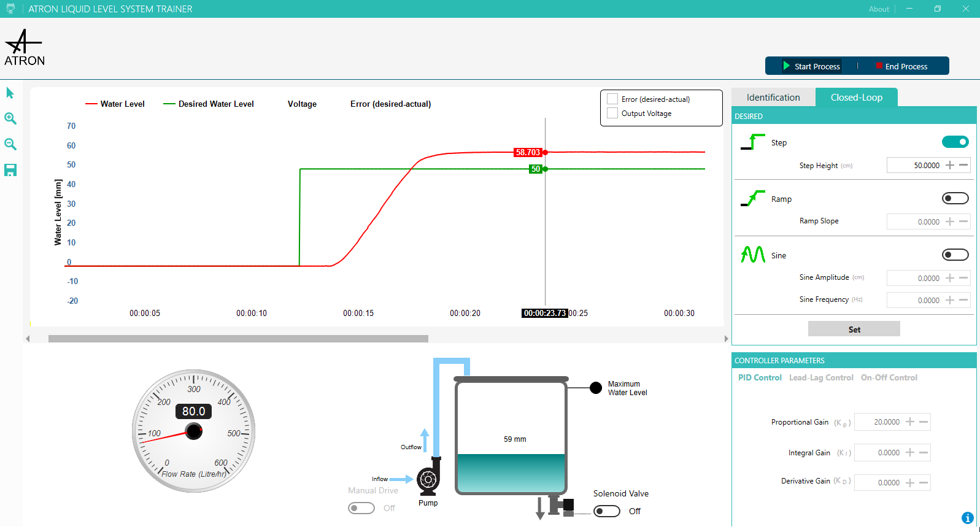Image resolution: width=980 pixels, height=532 pixels.
Task: Click the zoom in magnifier icon
Action: [x=10, y=119]
